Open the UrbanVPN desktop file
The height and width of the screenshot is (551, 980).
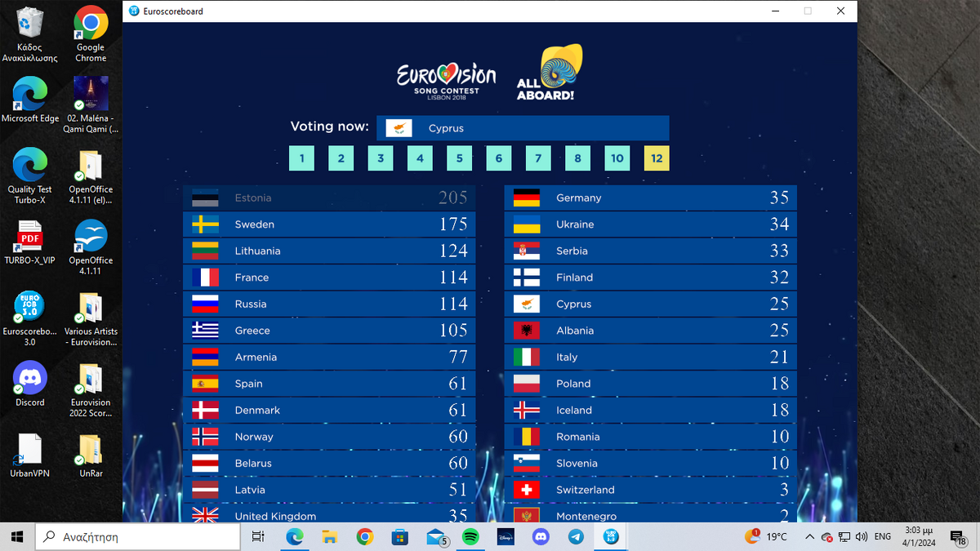pyautogui.click(x=30, y=455)
